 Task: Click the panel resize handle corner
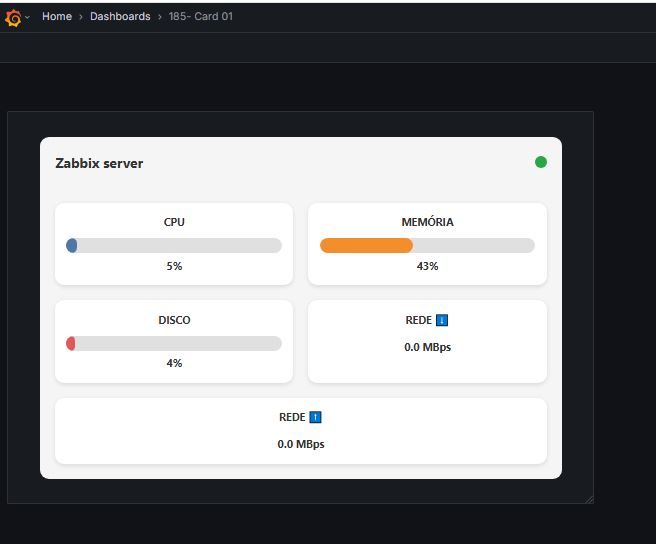tap(590, 500)
